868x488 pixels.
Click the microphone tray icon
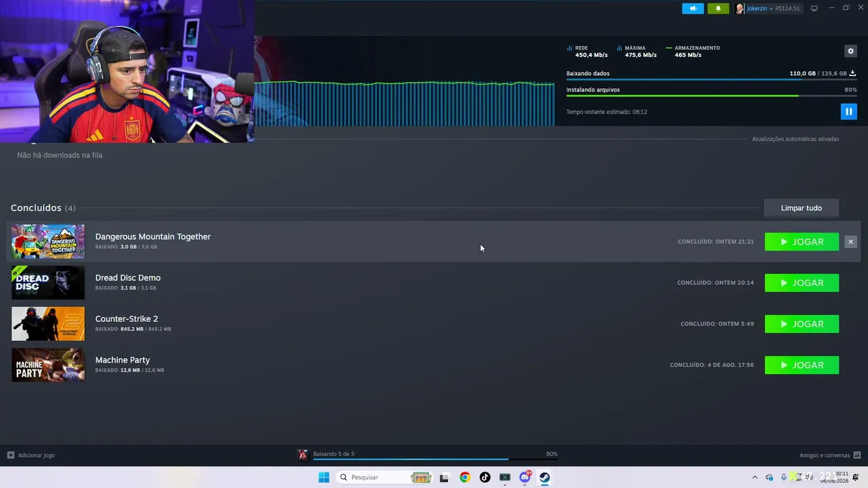click(784, 477)
